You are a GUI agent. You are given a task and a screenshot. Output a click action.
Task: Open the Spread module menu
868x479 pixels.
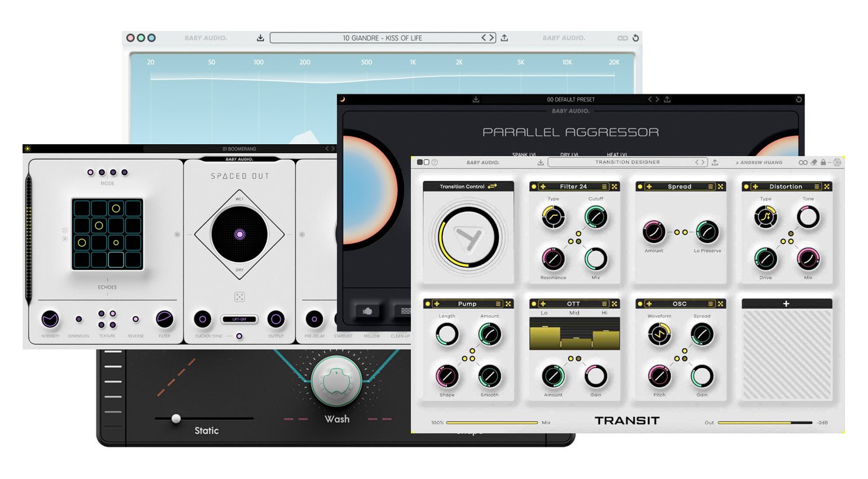point(711,187)
